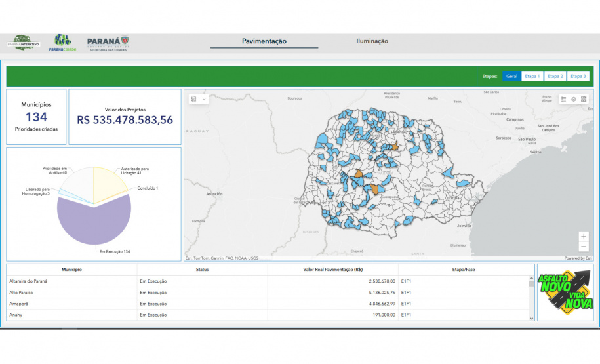The image size is (600, 364).
Task: Click the Paraná Secretaria das Cidades logo
Action: point(108,44)
